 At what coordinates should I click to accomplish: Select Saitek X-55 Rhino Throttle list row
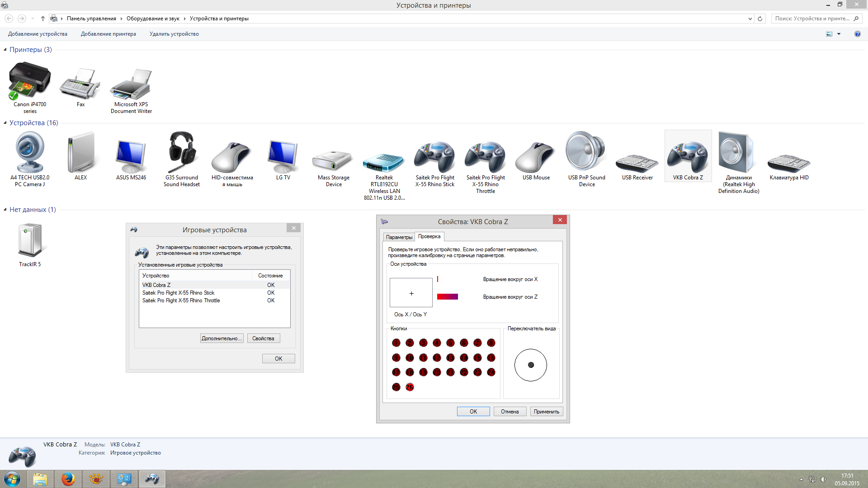[x=214, y=300]
